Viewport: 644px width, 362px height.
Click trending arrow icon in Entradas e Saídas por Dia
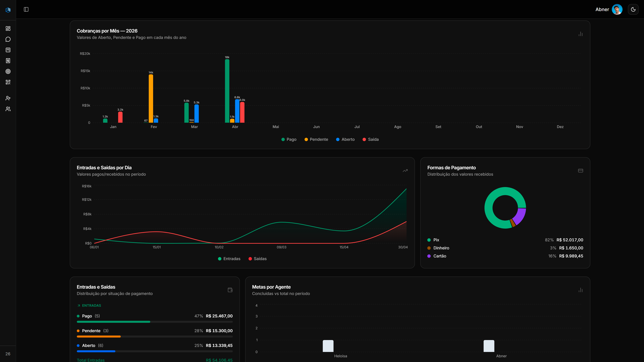click(405, 171)
